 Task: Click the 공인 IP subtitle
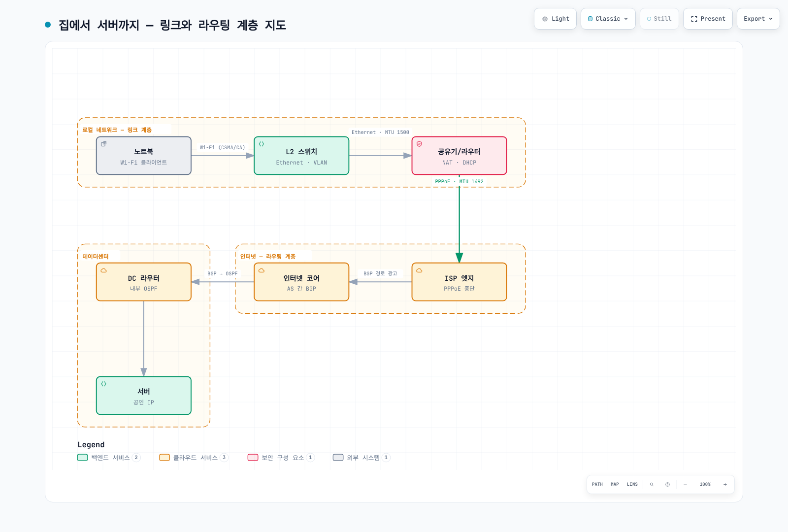(144, 402)
